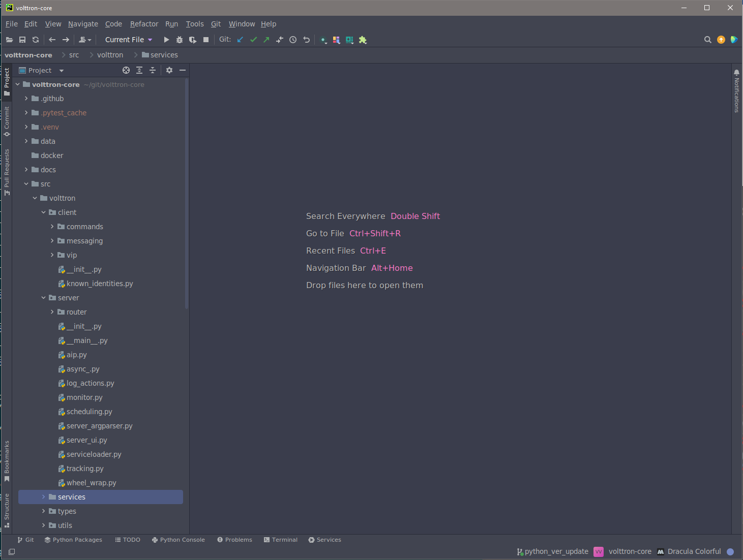Expand the data folder
743x560 pixels.
(26, 141)
